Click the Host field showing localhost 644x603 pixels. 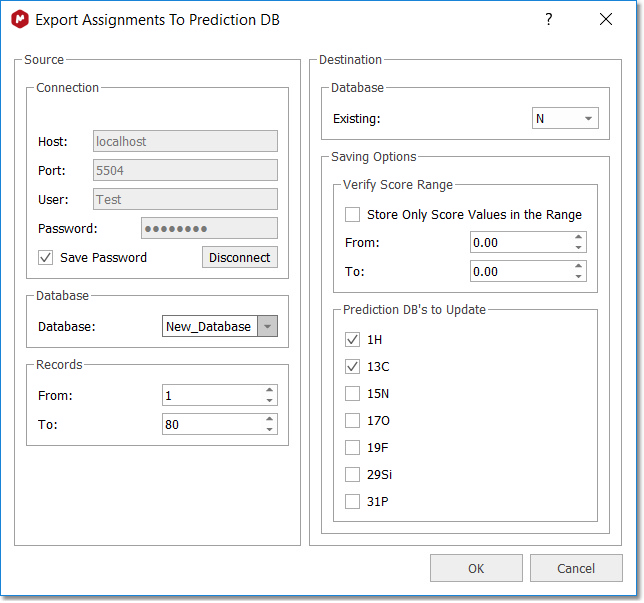[x=185, y=141]
